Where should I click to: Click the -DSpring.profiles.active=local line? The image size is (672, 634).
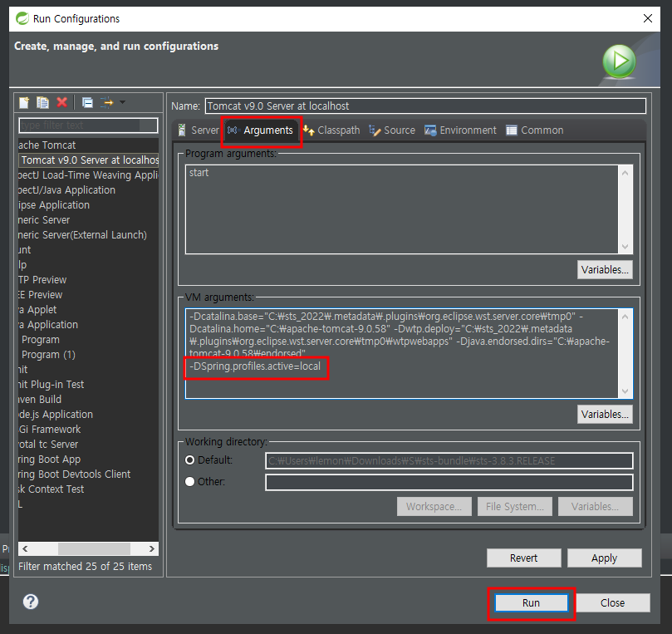click(255, 366)
